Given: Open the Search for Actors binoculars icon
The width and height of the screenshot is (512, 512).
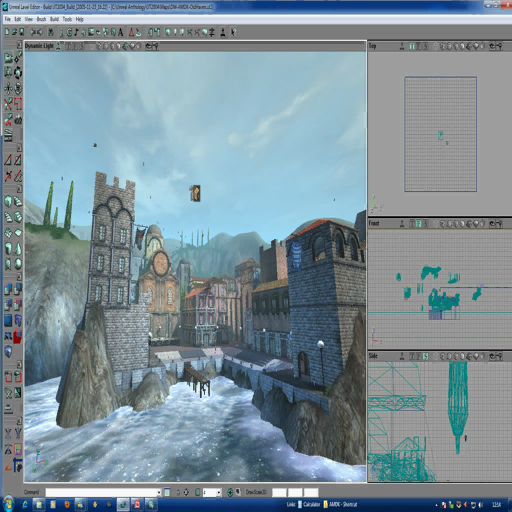Looking at the screenshot, I should coord(51,32).
